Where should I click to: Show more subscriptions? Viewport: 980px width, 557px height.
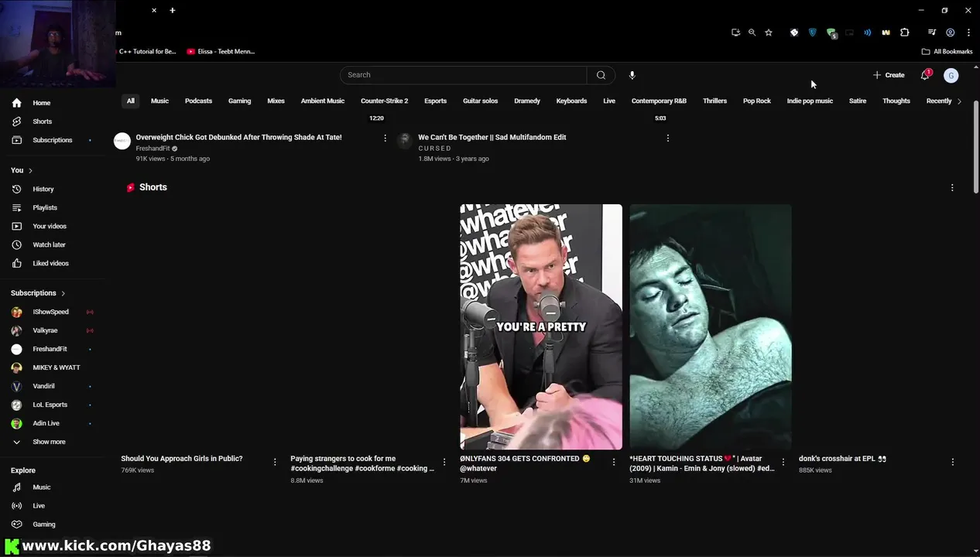pos(49,442)
